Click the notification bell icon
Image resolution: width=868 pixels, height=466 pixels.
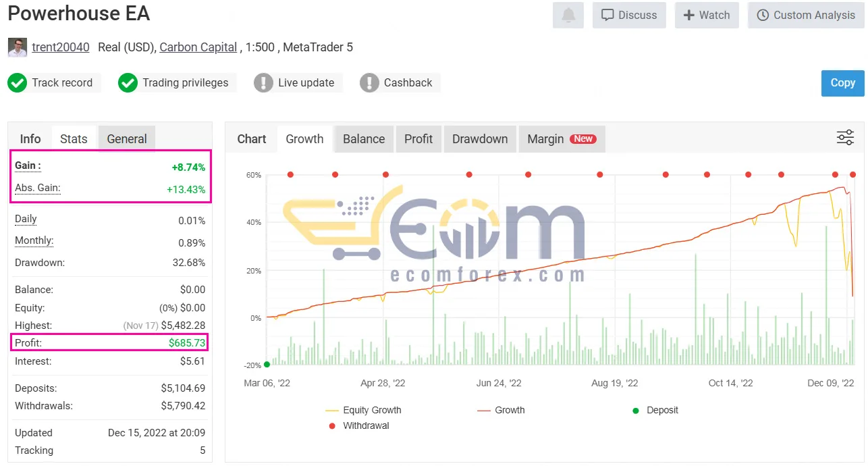(x=568, y=15)
